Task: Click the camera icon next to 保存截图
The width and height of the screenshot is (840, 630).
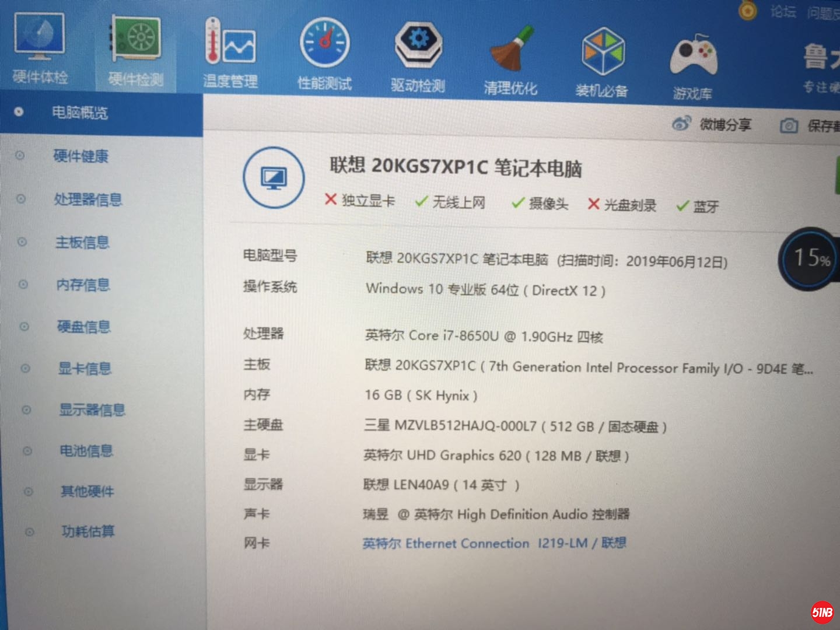Action: click(789, 125)
